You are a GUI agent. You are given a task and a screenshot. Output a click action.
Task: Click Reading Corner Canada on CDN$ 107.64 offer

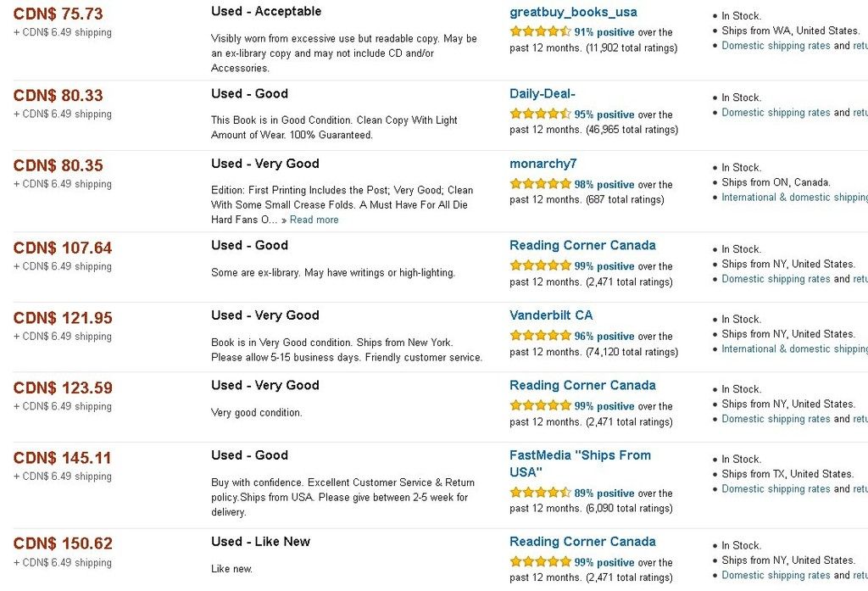[582, 245]
